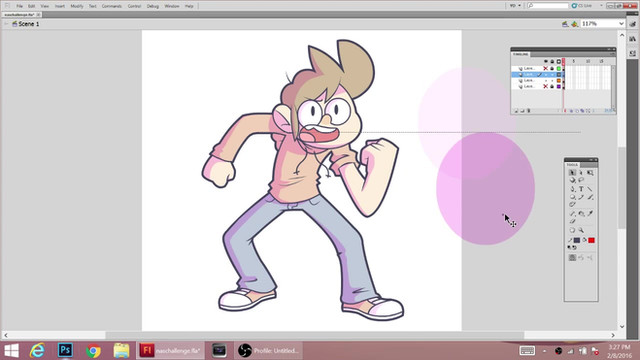Click the stage horizontal scrollbar right arrow
The width and height of the screenshot is (640, 360).
coord(613,335)
